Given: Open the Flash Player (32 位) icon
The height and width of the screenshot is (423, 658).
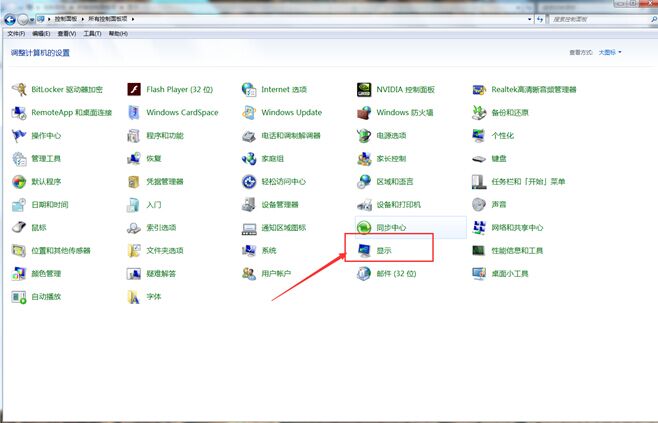Looking at the screenshot, I should [134, 89].
